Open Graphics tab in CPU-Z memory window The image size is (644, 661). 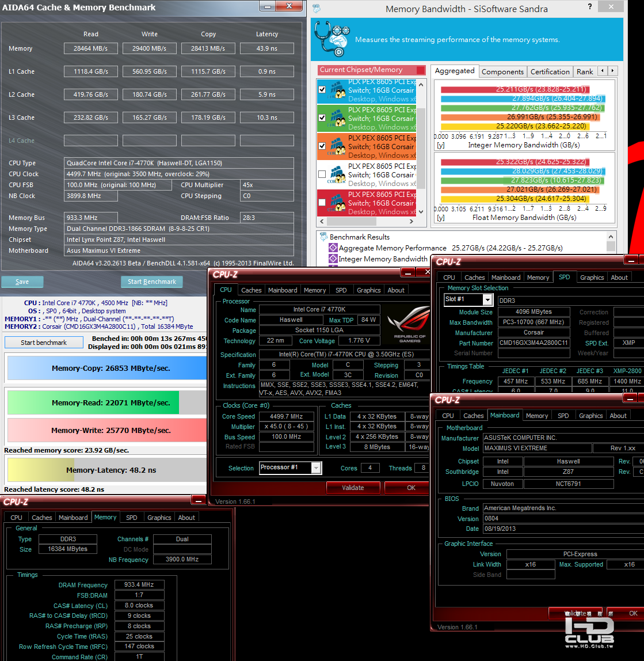(159, 518)
